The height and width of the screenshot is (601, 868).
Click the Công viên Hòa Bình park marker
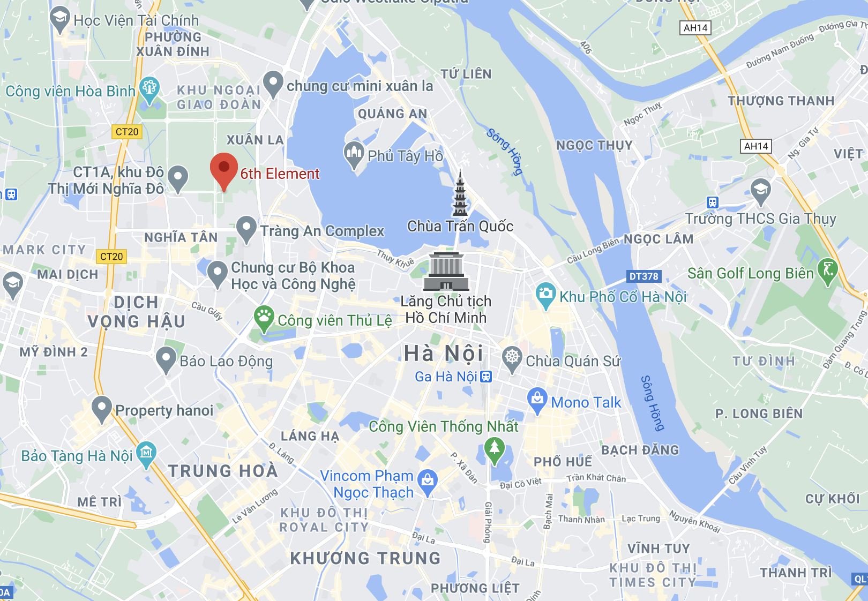[149, 91]
